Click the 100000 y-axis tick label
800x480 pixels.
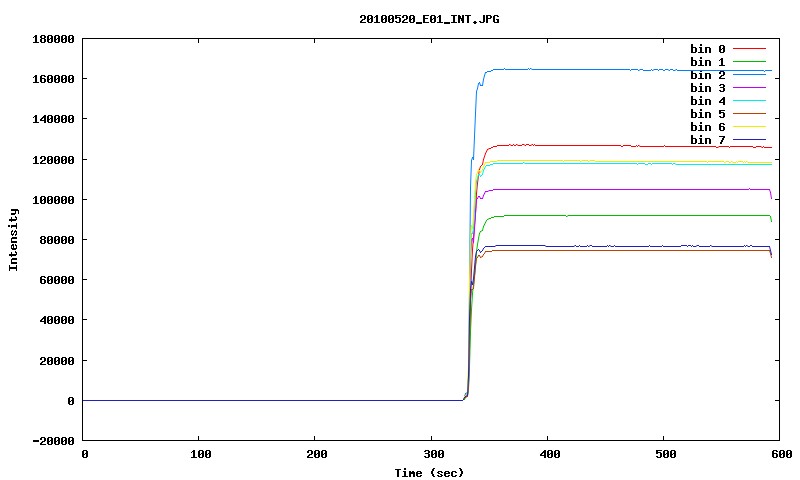click(x=54, y=200)
